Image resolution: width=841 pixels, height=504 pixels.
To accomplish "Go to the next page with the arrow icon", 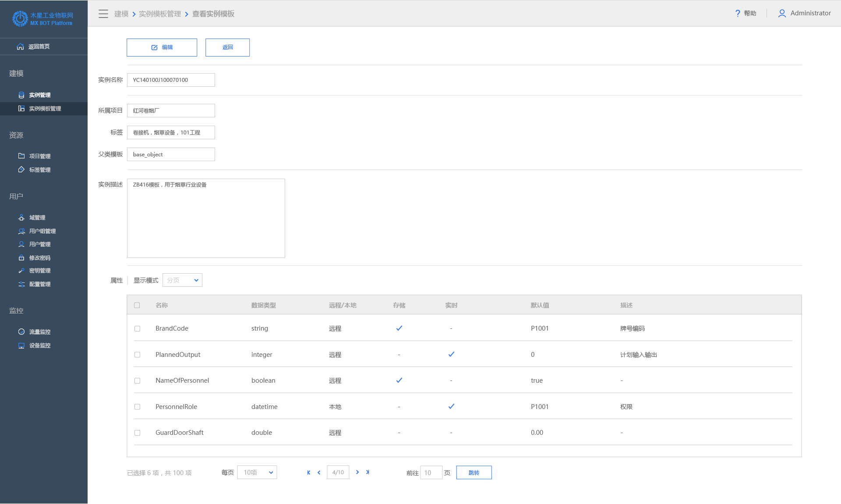I will 357,472.
